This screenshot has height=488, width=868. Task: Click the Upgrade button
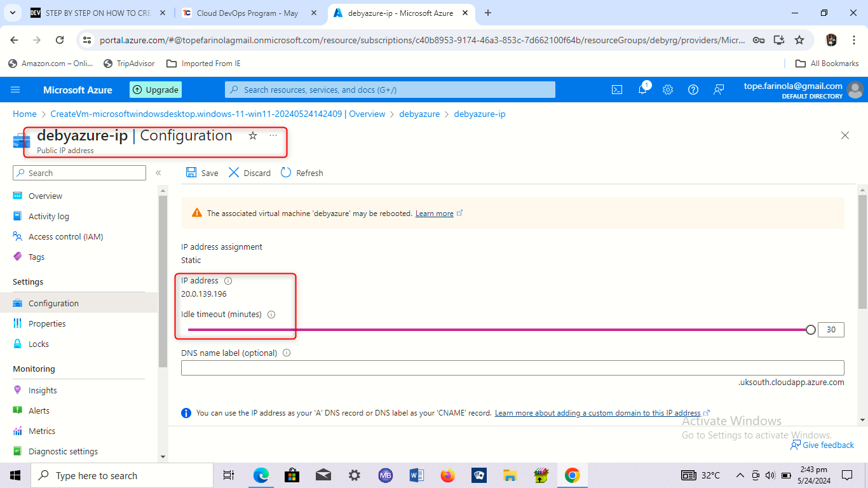click(156, 90)
